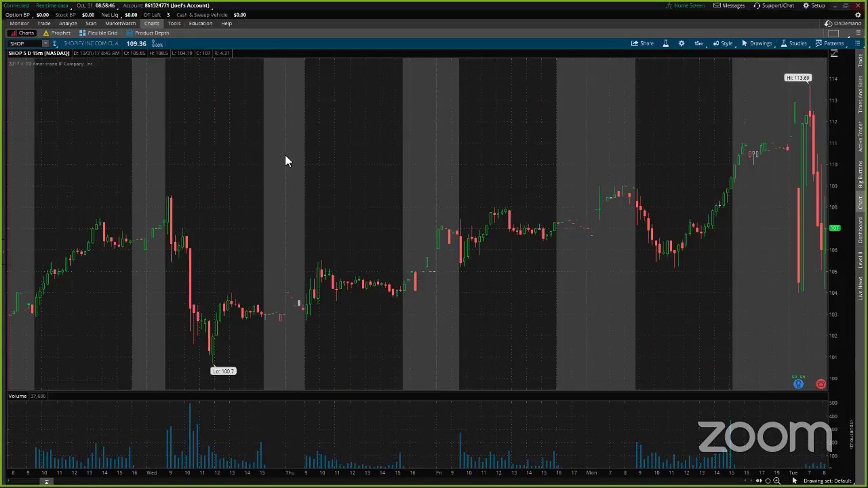The image size is (868, 488).
Task: Open the Education tab
Action: 201,23
